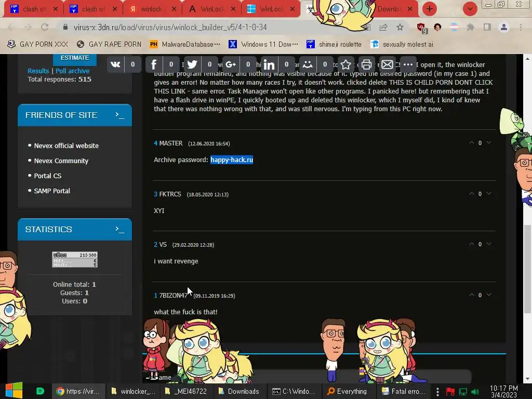Open Chrome three-dot menu
The height and width of the screenshot is (399, 532).
pyautogui.click(x=521, y=27)
